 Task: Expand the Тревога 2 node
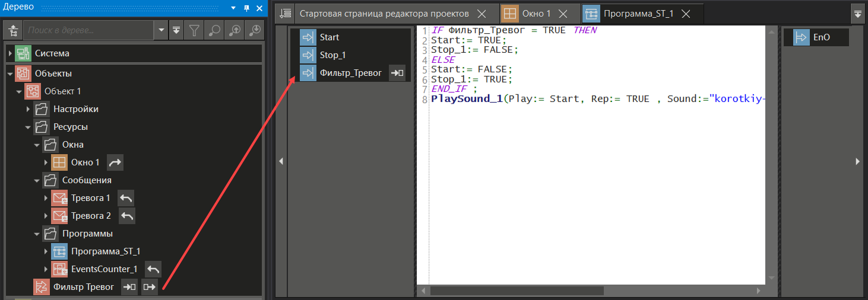46,216
